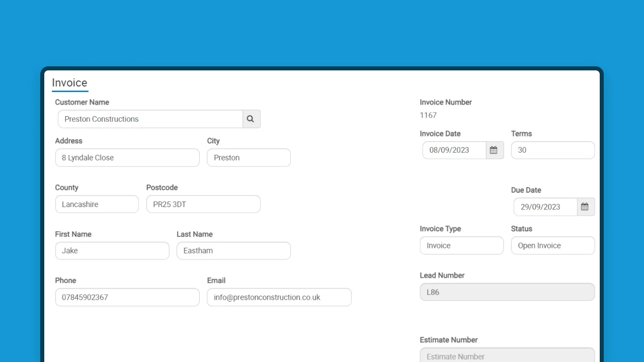644x362 pixels.
Task: Click the First Name field containing Jake
Action: pyautogui.click(x=112, y=250)
